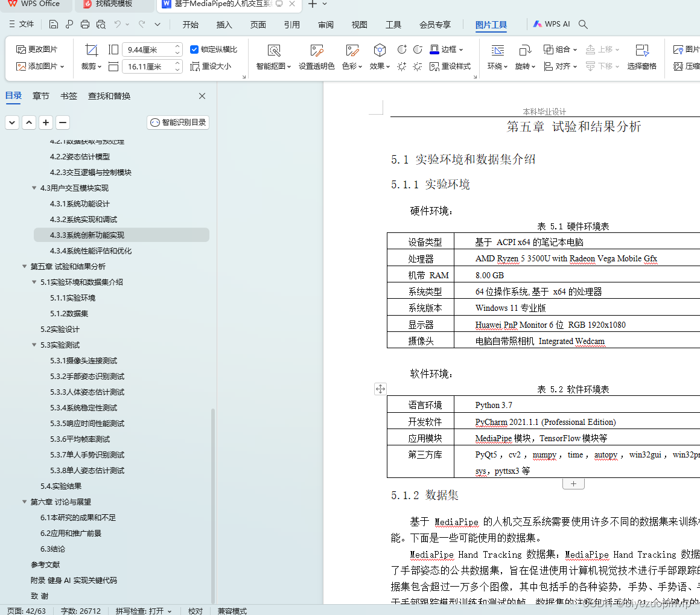Click the Print icon in quick toolbar
700x615 pixels.
point(85,25)
